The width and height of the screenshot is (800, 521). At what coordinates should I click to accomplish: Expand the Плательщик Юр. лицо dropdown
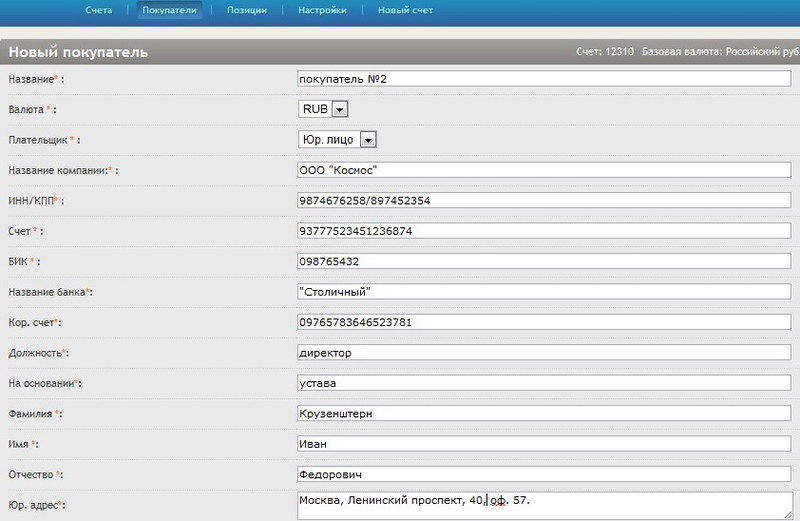(x=337, y=139)
